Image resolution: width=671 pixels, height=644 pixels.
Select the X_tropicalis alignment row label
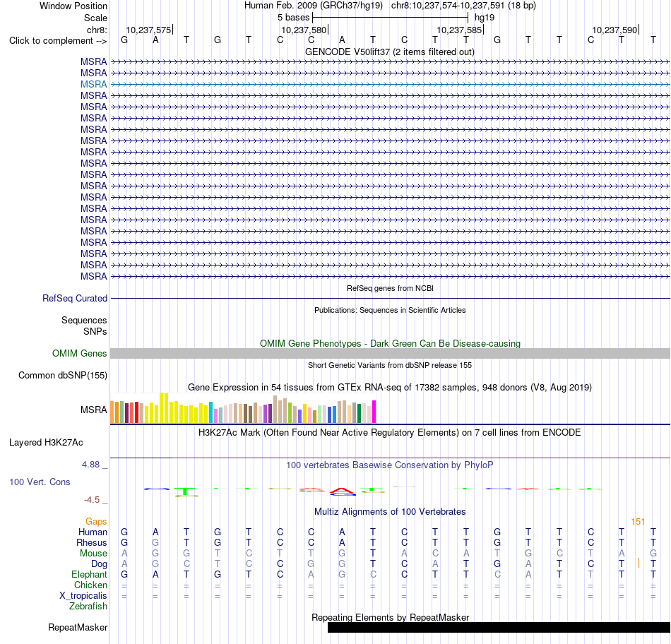83,596
